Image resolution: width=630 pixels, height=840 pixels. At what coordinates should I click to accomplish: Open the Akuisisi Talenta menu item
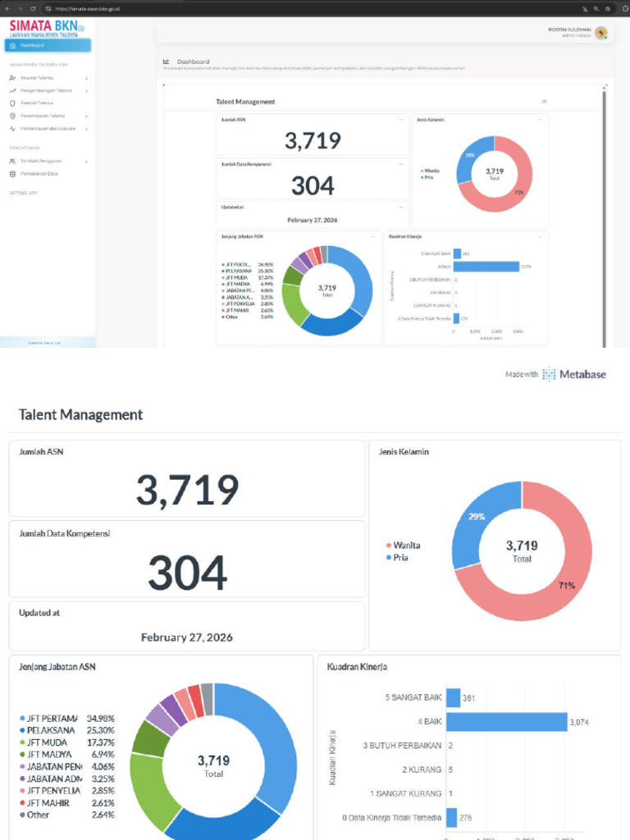click(48, 78)
